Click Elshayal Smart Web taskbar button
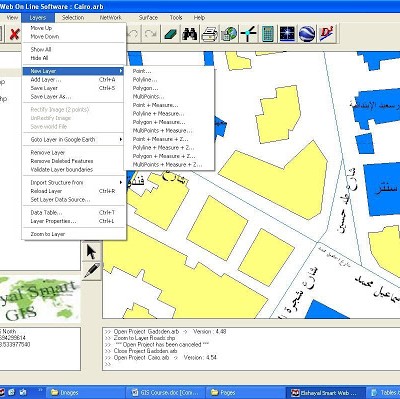 [x=325, y=393]
